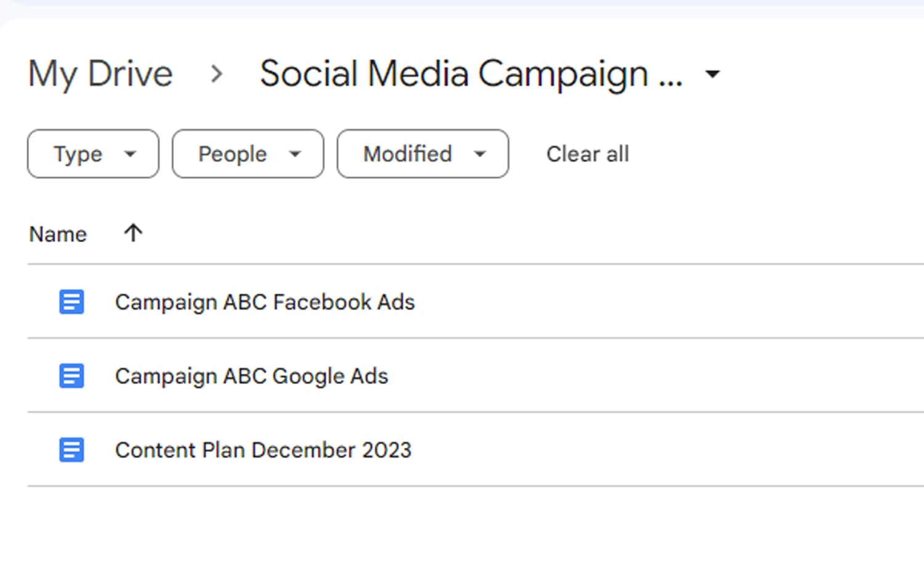Go back to My Drive breadcrumb
The height and width of the screenshot is (585, 924).
100,74
